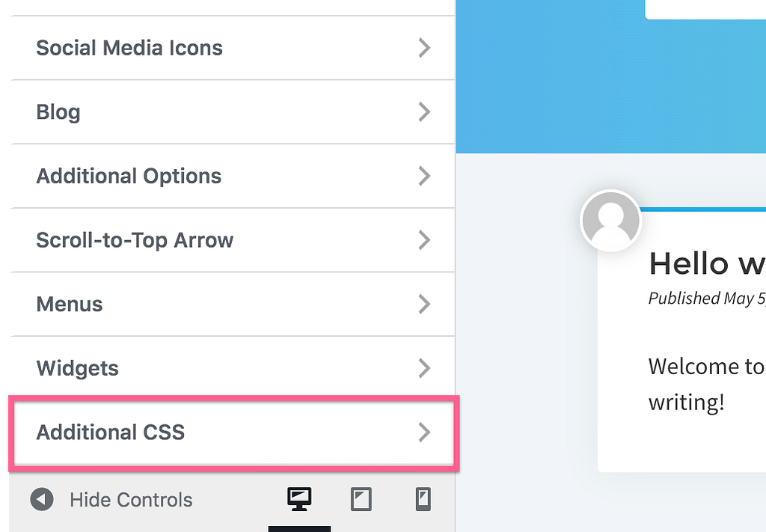Expand the Blog section chevron

424,111
